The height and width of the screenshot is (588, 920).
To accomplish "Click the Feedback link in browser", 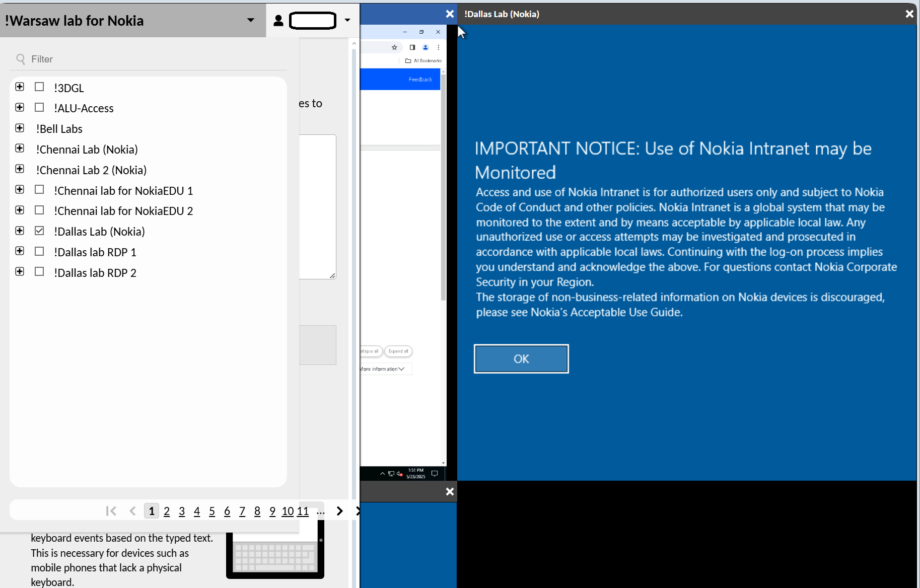I will [x=420, y=80].
